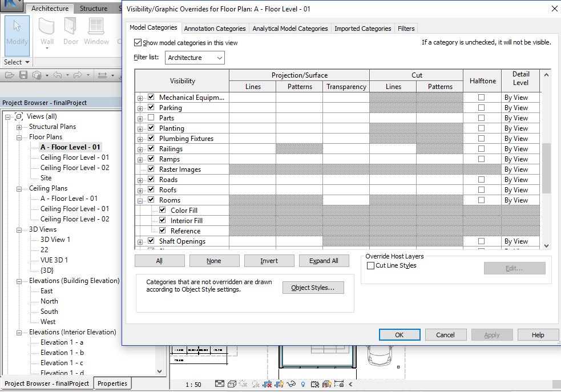Collapse the Rooms category in the table
The image size is (561, 392).
coord(140,201)
